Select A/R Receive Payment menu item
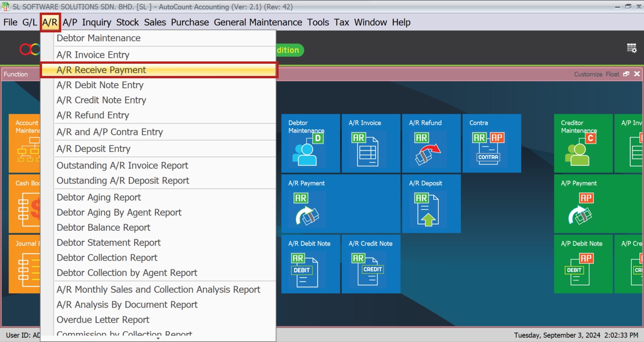644x342 pixels. [x=101, y=70]
